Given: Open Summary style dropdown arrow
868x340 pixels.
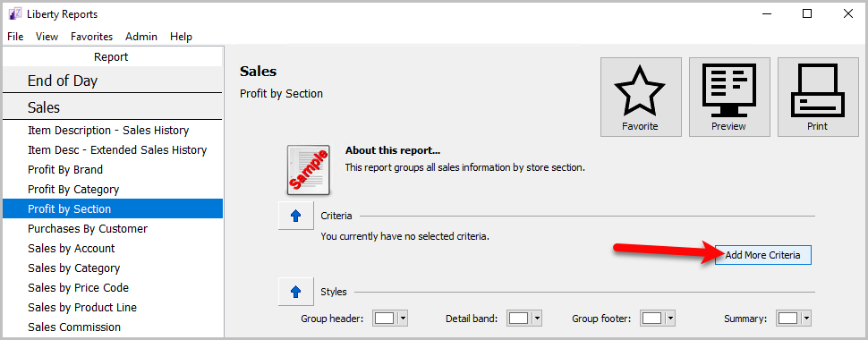Looking at the screenshot, I should (806, 319).
